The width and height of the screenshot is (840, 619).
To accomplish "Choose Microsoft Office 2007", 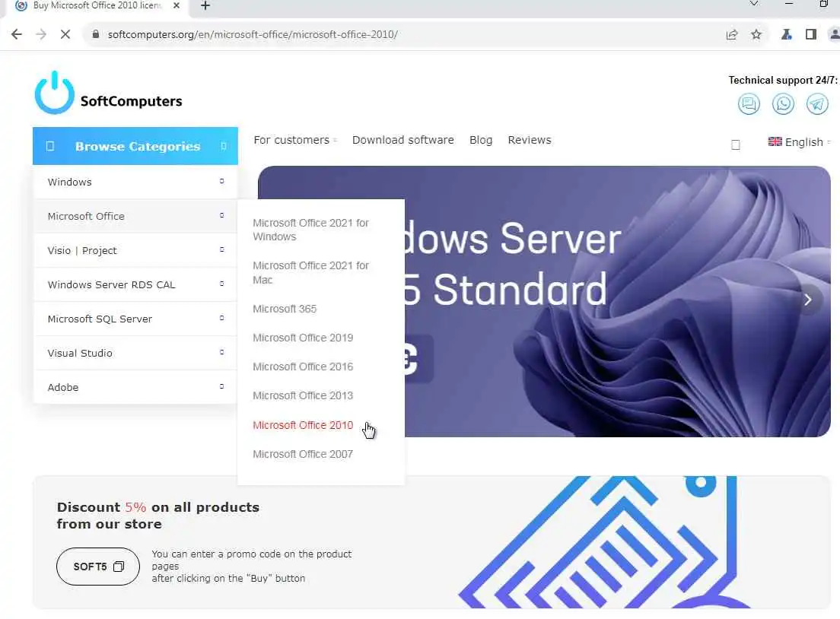I will pyautogui.click(x=303, y=454).
